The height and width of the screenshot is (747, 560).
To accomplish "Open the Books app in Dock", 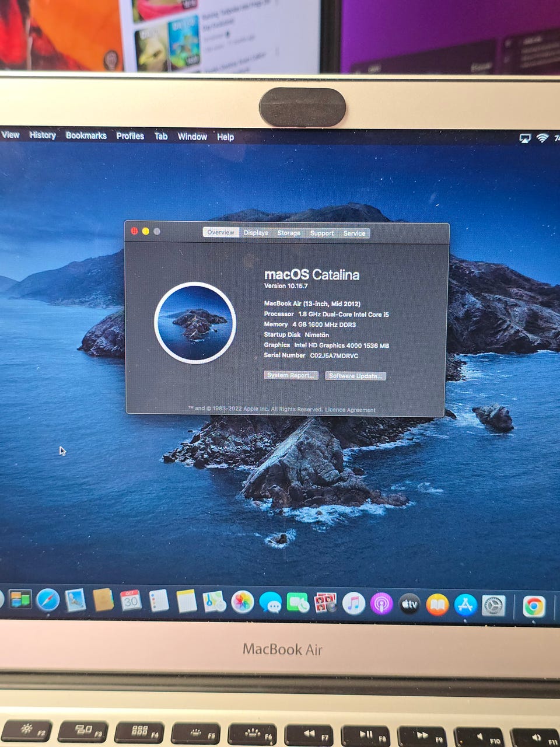I will 437,605.
